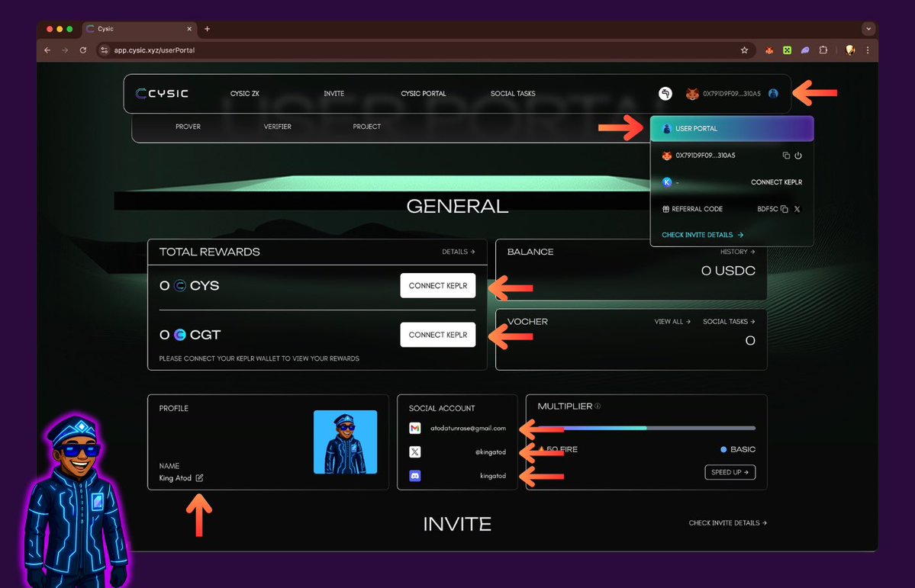Open the MetaMask browser extension

click(x=769, y=50)
